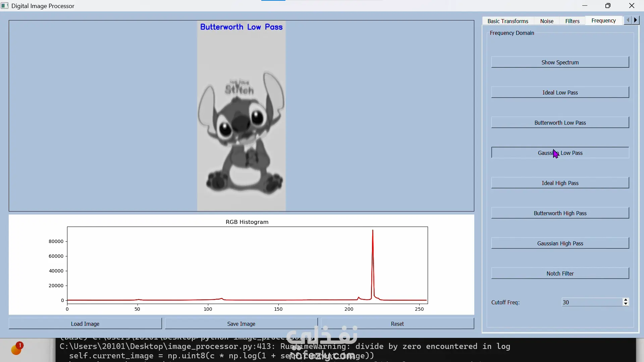
Task: Open the orange notification app icon
Action: click(x=16, y=349)
